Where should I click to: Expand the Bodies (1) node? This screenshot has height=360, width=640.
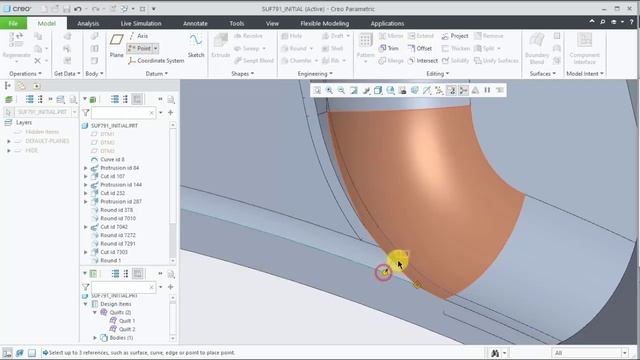pyautogui.click(x=95, y=338)
